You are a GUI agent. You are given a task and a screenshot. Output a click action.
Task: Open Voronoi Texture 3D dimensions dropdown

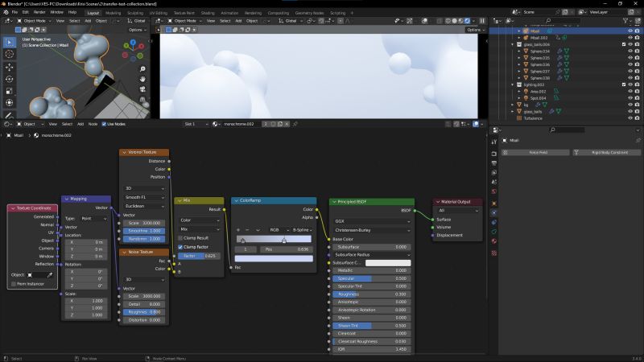[x=145, y=188]
